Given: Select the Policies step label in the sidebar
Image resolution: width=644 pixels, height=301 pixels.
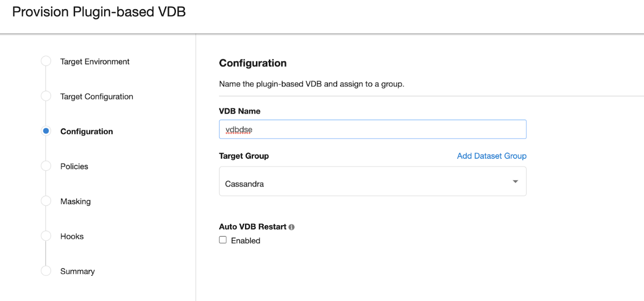Looking at the screenshot, I should (x=74, y=166).
